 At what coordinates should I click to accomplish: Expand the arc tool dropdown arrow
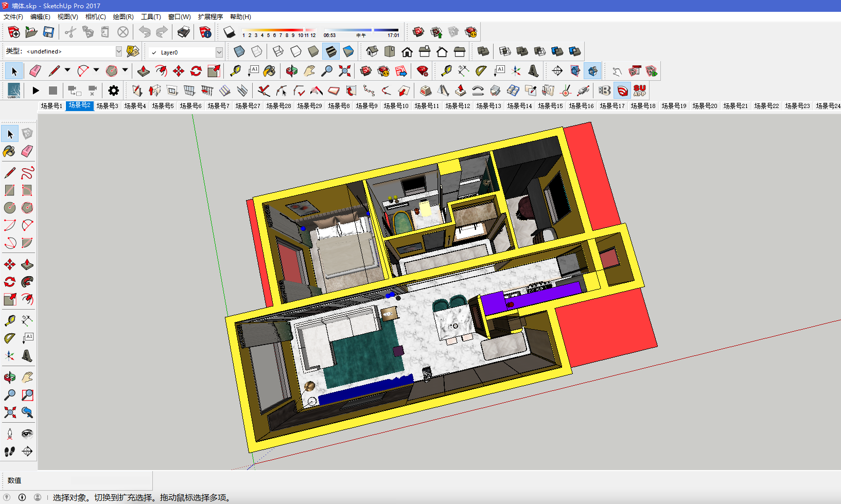[96, 70]
